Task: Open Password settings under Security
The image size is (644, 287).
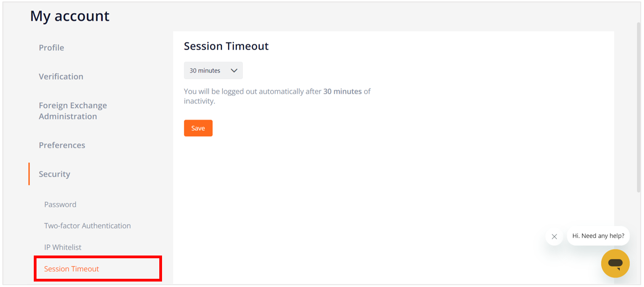Action: click(60, 204)
